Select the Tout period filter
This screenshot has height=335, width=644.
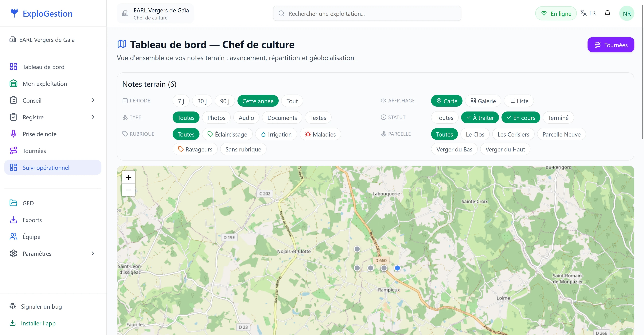click(292, 101)
